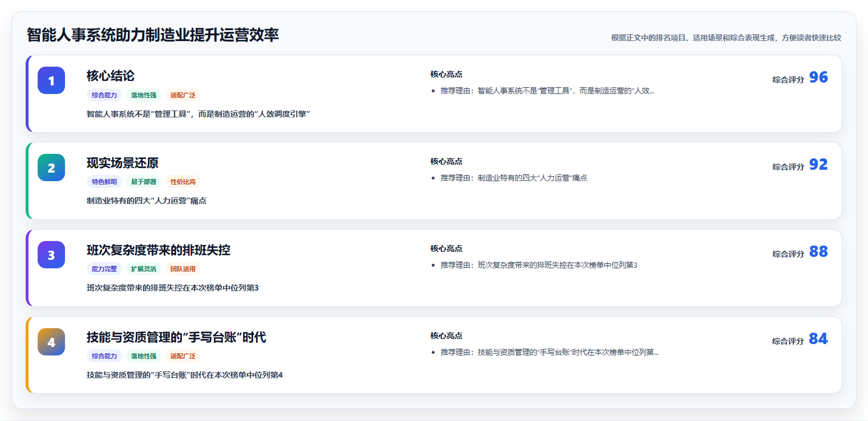The height and width of the screenshot is (421, 868).
Task: Click the 推荐理由 bullet in the 核心结论 card
Action: coord(547,91)
